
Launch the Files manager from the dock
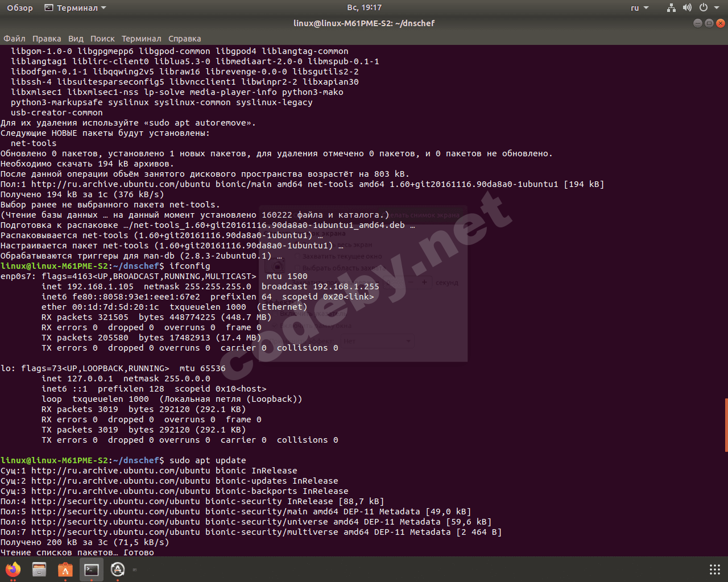39,569
